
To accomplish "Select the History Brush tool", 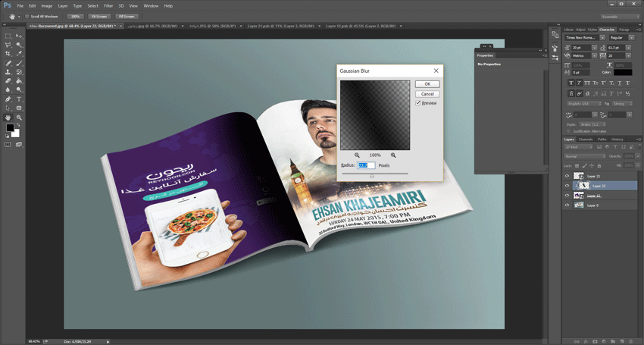I will coord(19,72).
